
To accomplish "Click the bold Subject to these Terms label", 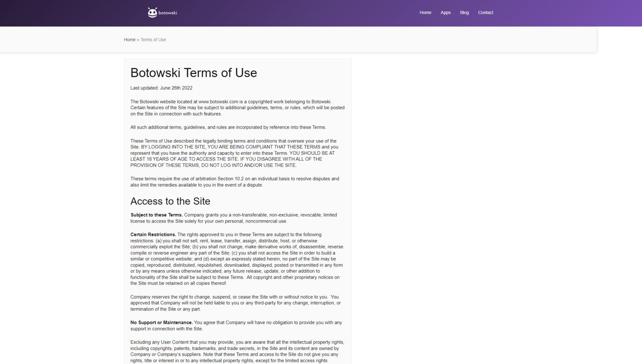I will click(156, 215).
